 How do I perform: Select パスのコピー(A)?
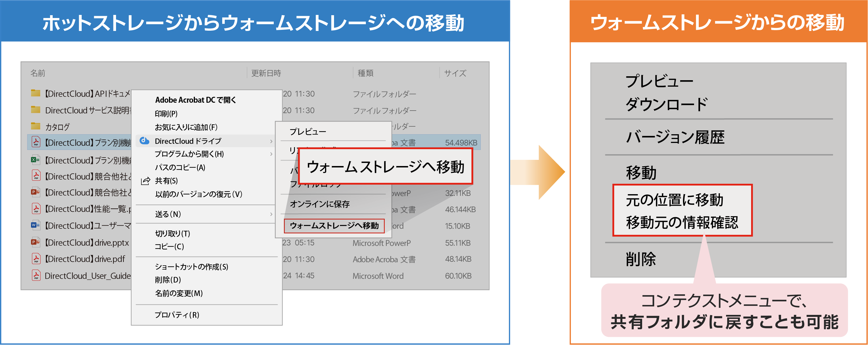[180, 168]
